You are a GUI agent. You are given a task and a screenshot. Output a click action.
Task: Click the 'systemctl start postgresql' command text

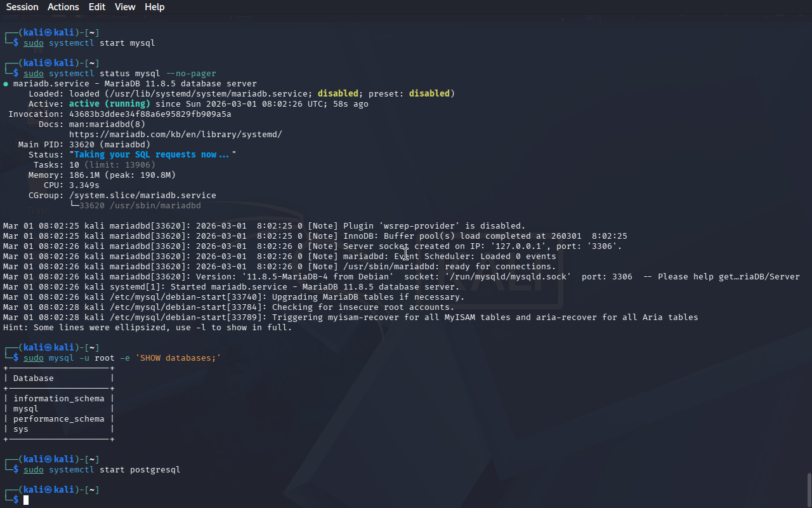pos(114,470)
